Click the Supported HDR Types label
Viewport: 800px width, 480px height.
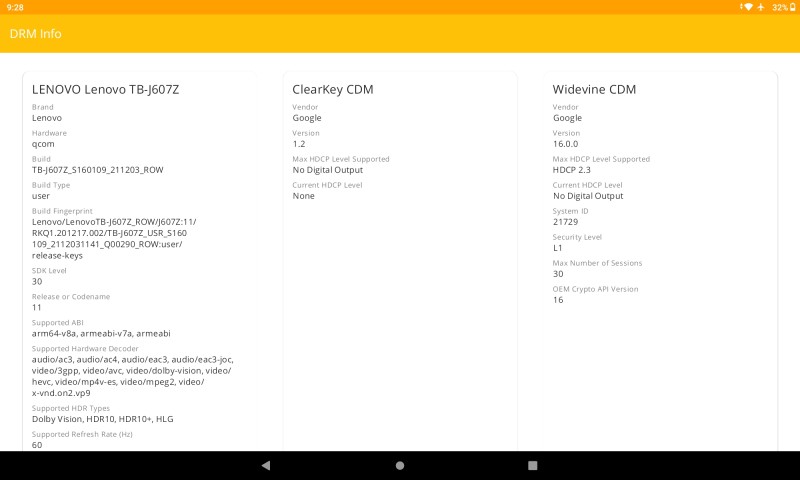(x=70, y=408)
